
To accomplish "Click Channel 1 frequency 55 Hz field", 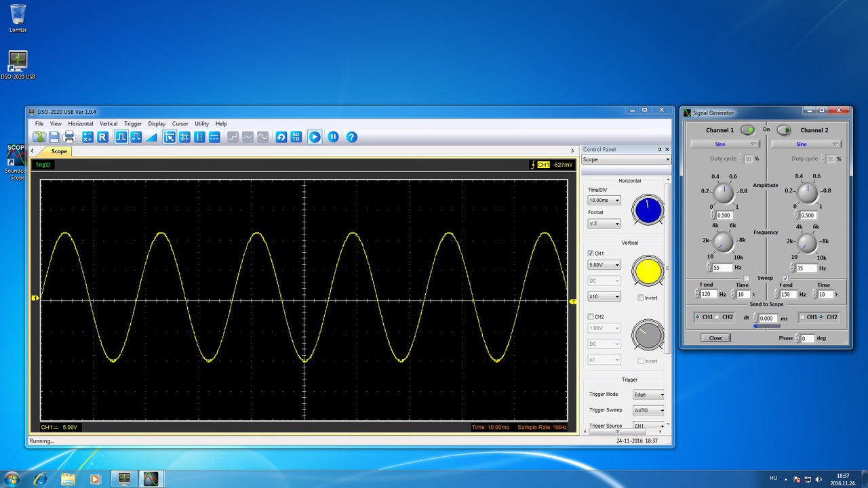I will click(722, 268).
